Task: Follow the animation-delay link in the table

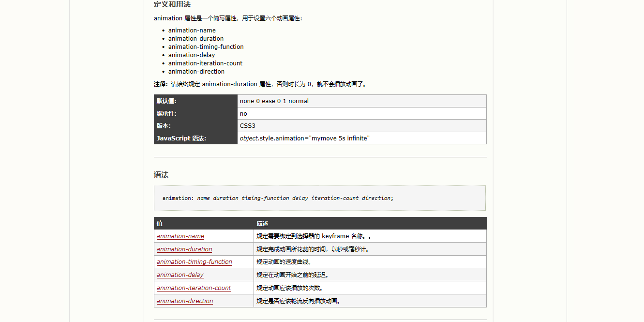Action: 180,275
